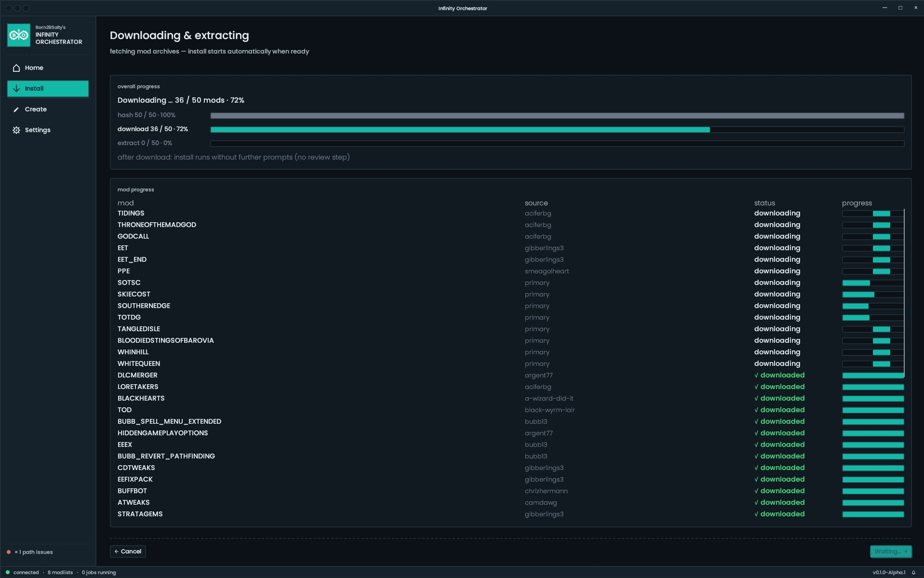Select the BUBB_REVERT_PATHFINDING mod name
This screenshot has height=578, width=924.
tap(166, 456)
